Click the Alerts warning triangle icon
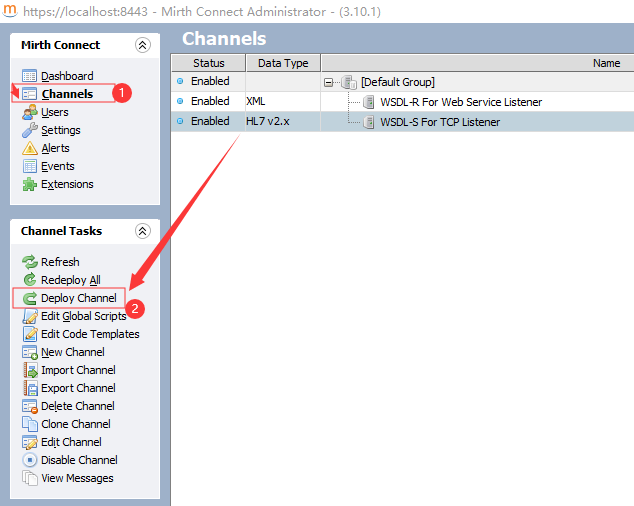This screenshot has height=506, width=634. [x=30, y=148]
